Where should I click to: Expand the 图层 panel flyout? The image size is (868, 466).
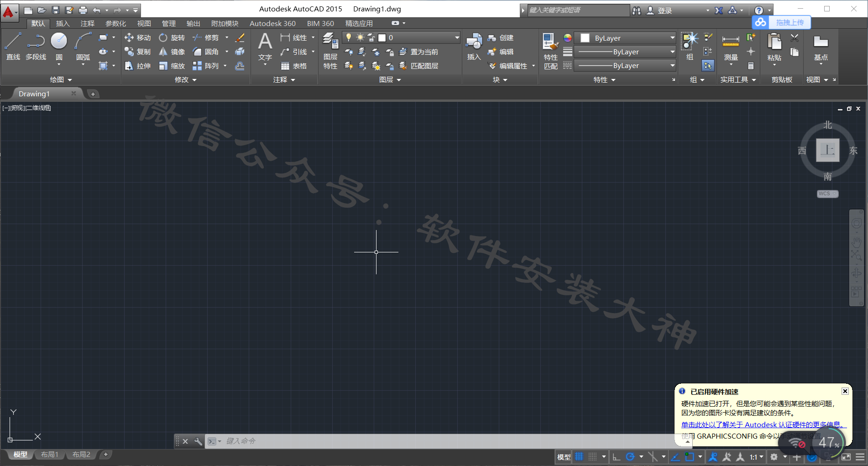point(390,79)
